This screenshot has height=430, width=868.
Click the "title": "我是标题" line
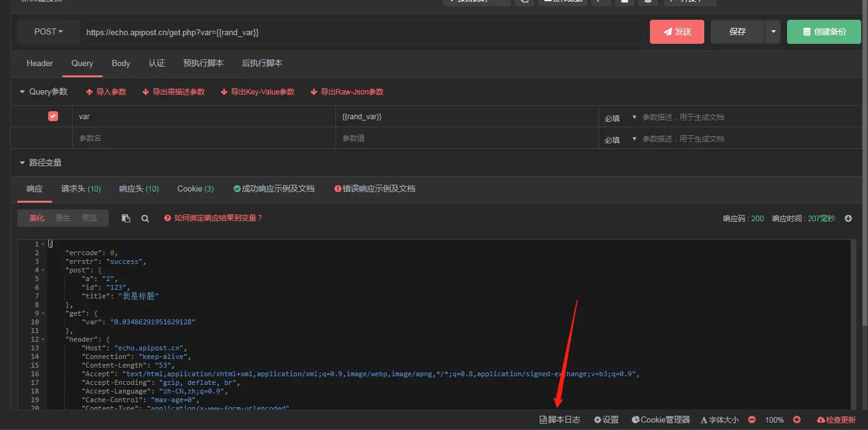120,296
